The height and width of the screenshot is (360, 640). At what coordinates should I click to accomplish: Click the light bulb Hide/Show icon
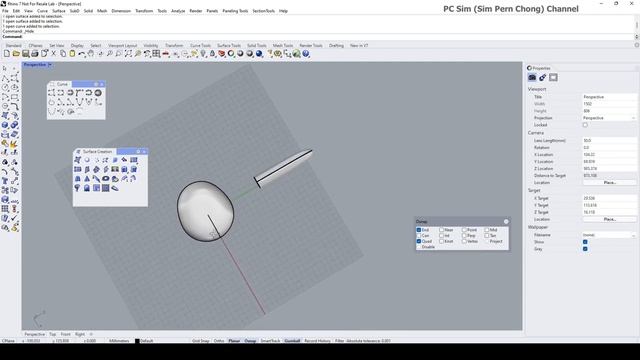203,53
